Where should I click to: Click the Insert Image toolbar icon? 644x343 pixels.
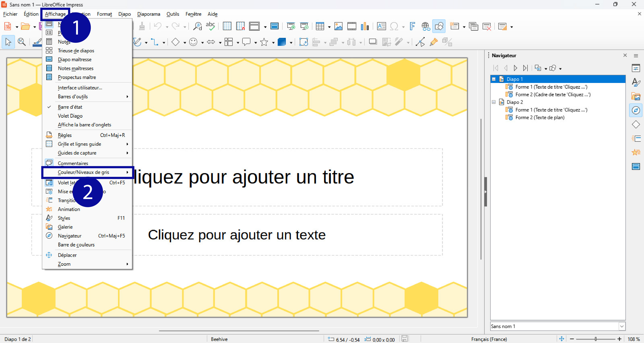coord(338,26)
